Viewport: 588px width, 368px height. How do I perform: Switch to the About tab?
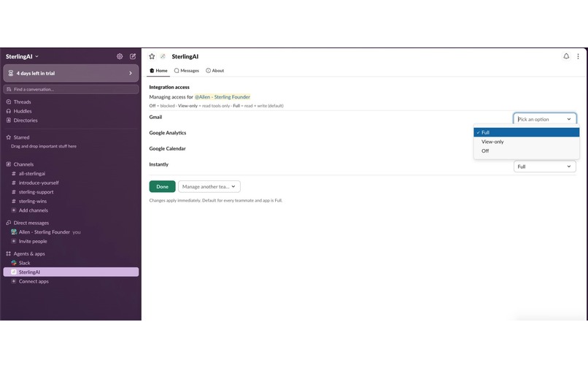click(215, 71)
